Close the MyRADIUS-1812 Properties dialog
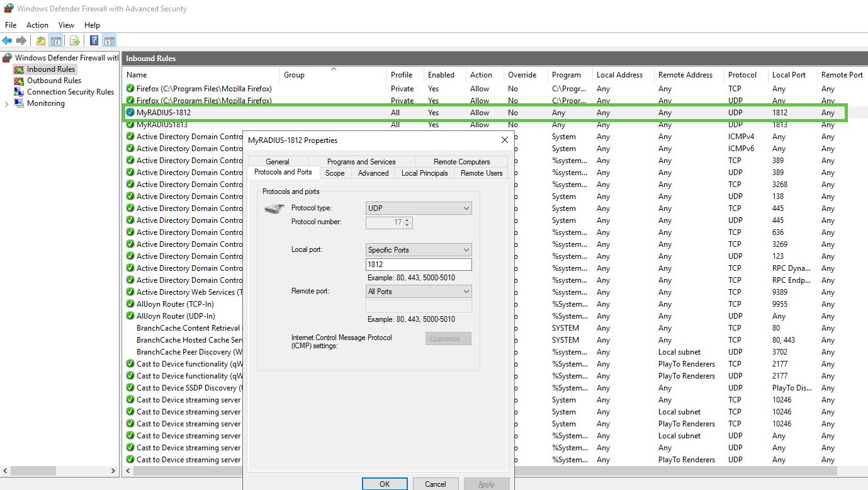 (504, 140)
